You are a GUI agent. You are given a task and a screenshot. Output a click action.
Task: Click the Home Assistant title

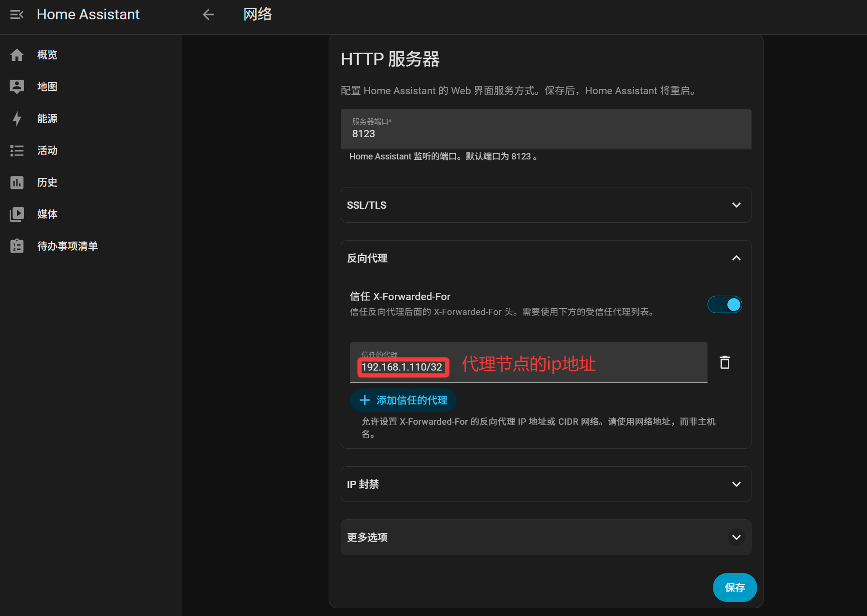[88, 14]
